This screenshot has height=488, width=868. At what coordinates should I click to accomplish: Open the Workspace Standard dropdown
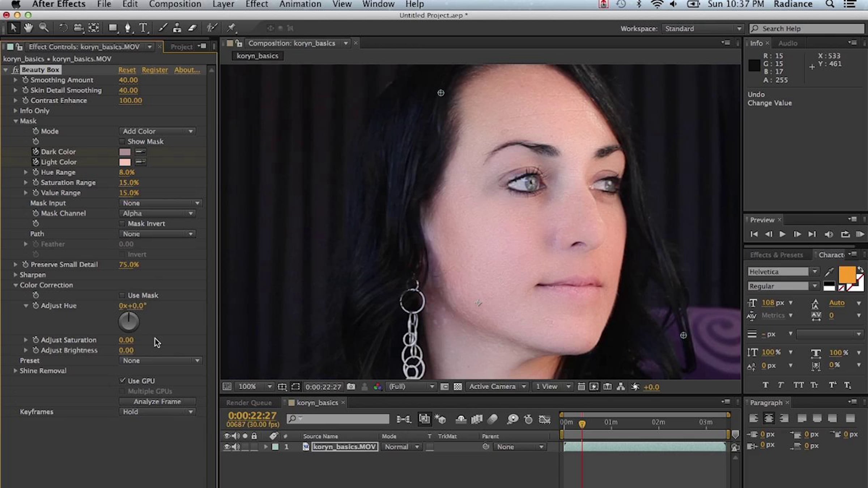coord(702,29)
